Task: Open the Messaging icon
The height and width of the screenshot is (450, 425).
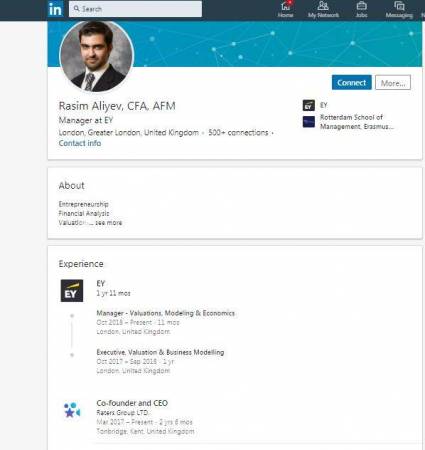Action: 399,6
